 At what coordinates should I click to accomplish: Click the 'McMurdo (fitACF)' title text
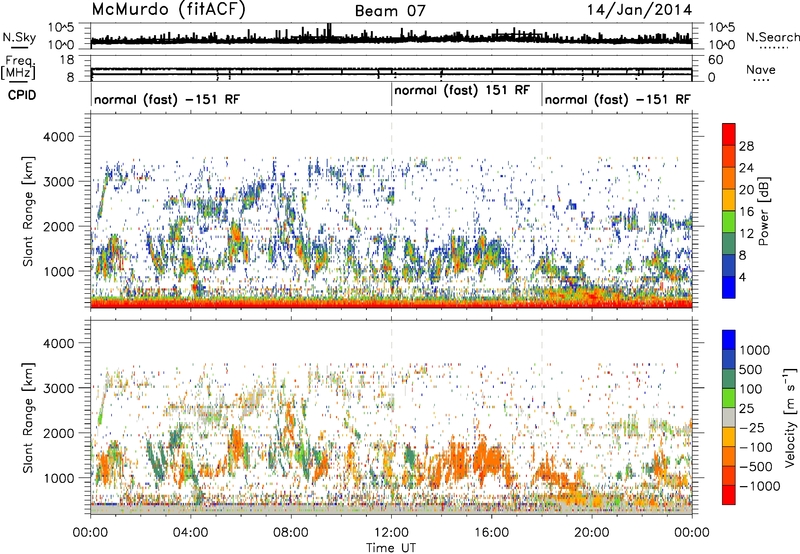(x=168, y=10)
